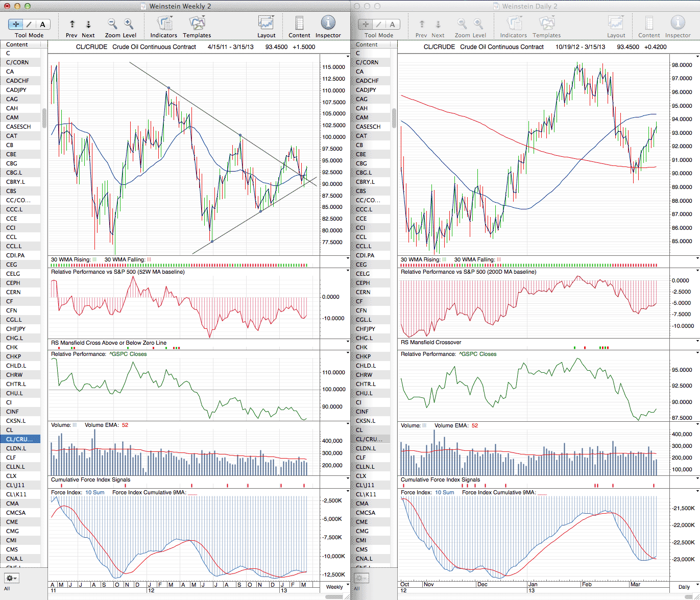Zoom out with the minus magnifier

[x=112, y=24]
